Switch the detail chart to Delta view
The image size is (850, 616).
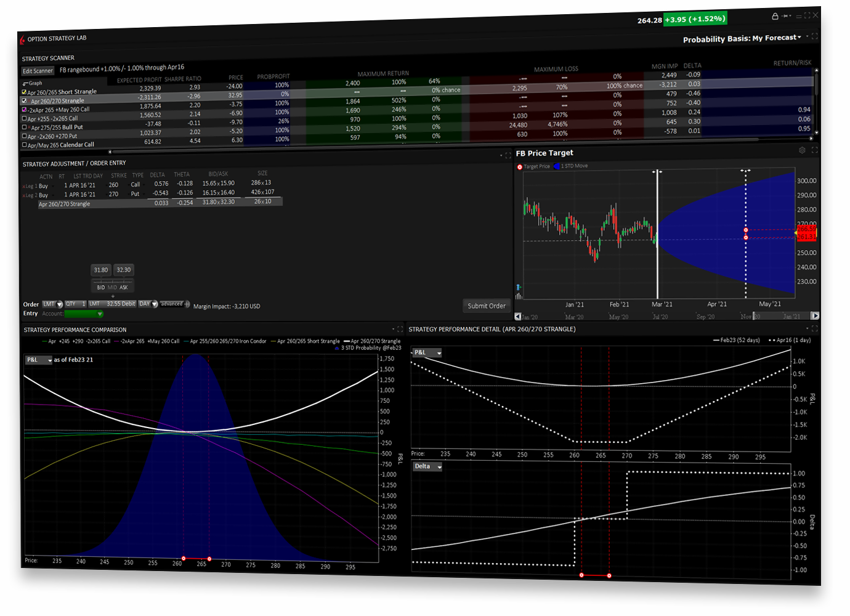427,466
